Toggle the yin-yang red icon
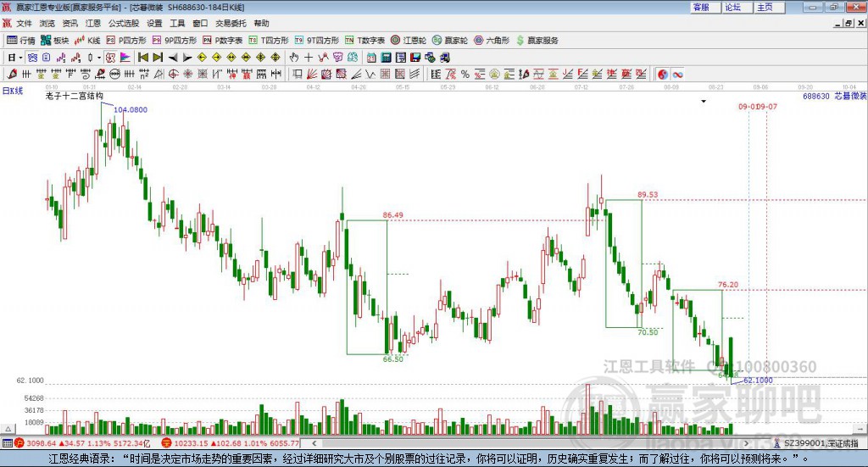The image size is (868, 467). (x=663, y=74)
